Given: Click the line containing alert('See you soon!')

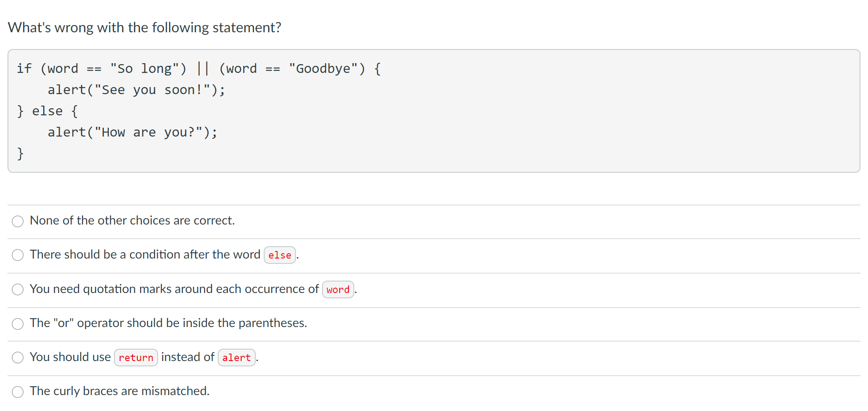Looking at the screenshot, I should point(136,90).
